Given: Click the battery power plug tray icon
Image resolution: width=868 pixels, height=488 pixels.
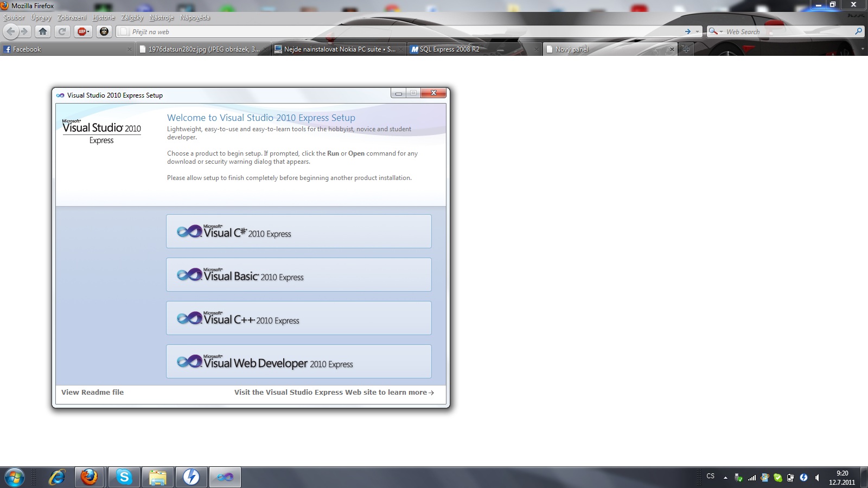Looking at the screenshot, I should (791, 478).
